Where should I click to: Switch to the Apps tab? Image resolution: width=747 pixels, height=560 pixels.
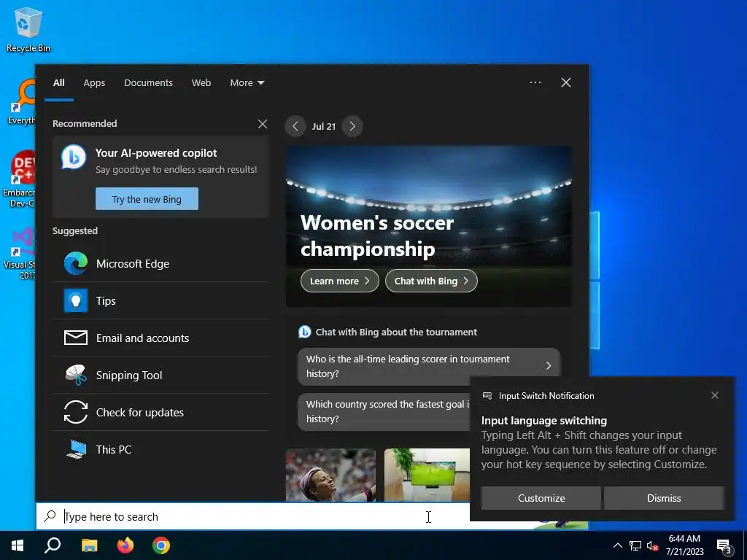94,83
